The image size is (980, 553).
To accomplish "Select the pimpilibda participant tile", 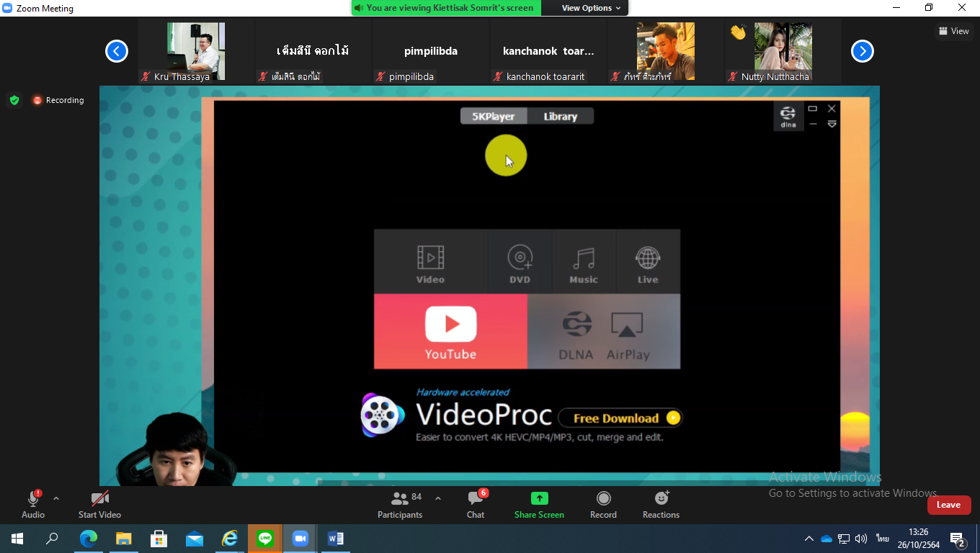I will [x=431, y=51].
